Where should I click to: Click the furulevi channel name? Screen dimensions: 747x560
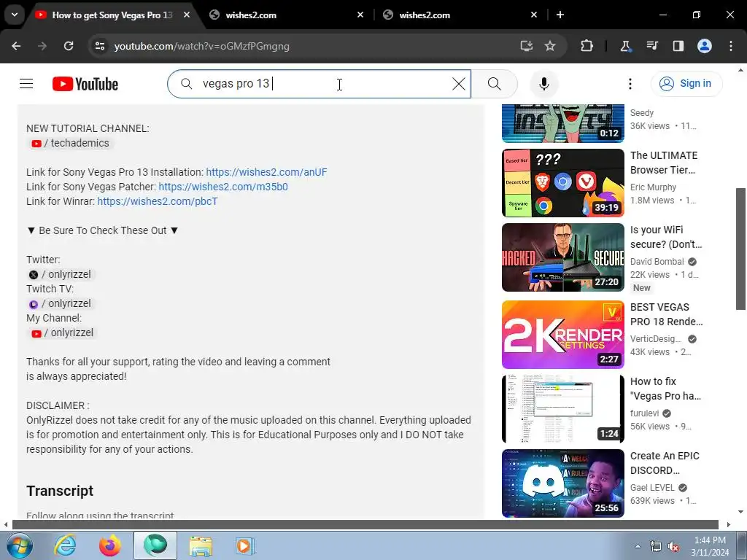(645, 413)
